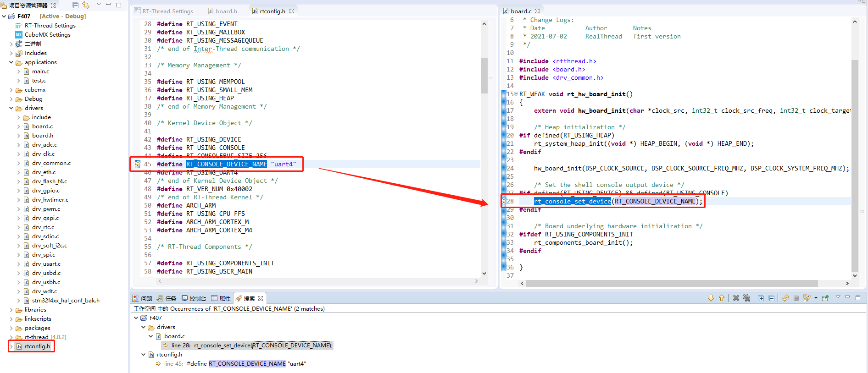The image size is (868, 373).
Task: Remove selected matches in search view
Action: coord(736,298)
